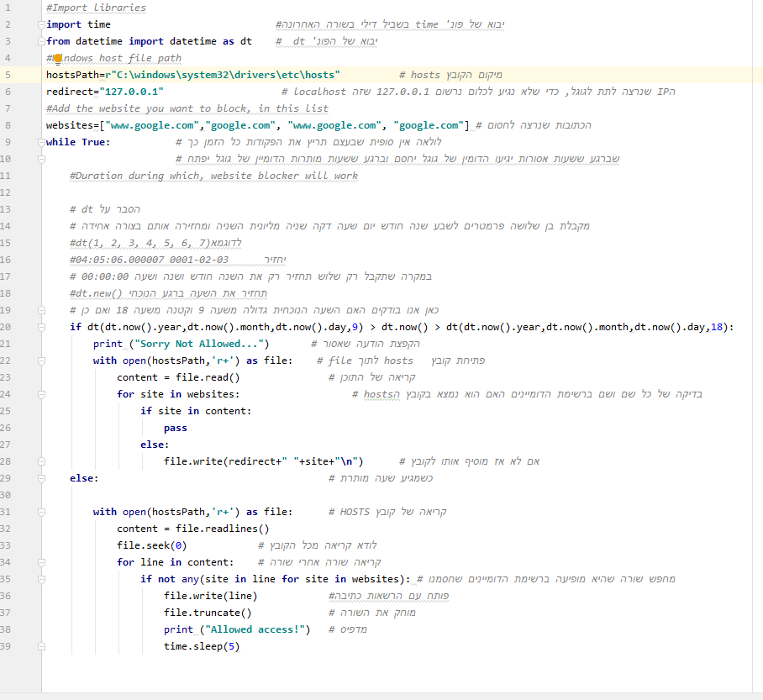Viewport: 763px width, 700px height.
Task: Collapse the with open(hostsPath) block at line 22
Action: click(x=39, y=361)
